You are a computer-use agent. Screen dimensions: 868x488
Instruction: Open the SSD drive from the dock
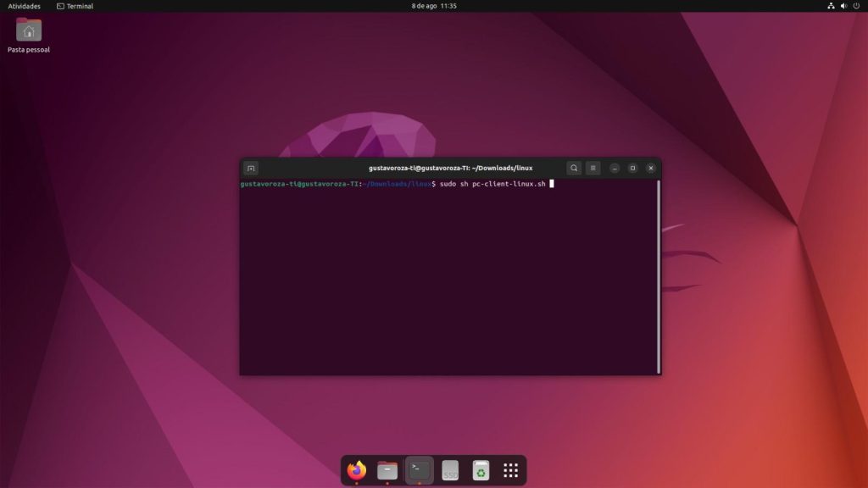pos(450,470)
